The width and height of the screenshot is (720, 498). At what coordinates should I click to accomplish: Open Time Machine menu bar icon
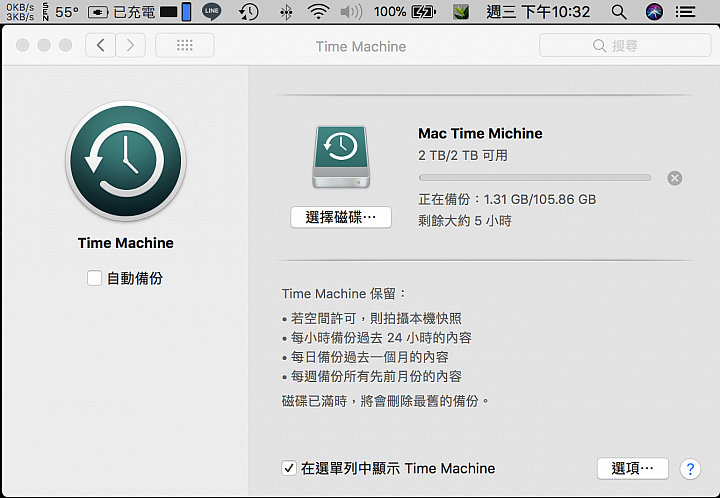point(248,11)
